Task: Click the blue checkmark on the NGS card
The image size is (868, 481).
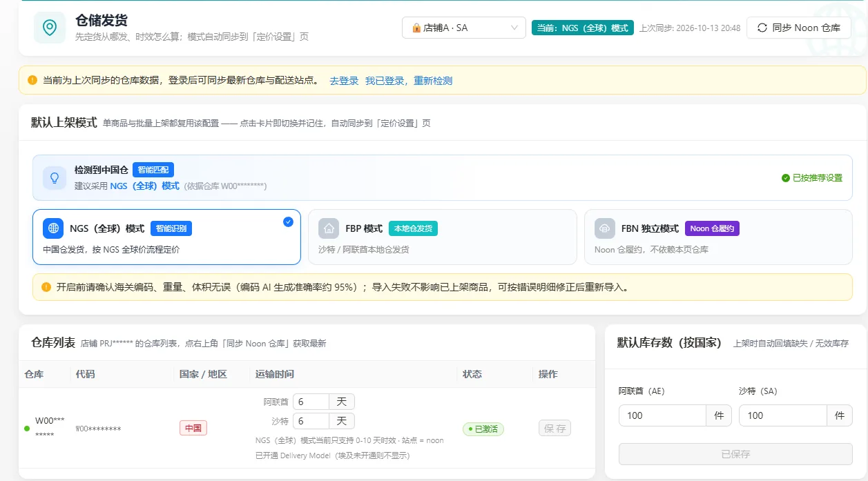Action: coord(288,222)
